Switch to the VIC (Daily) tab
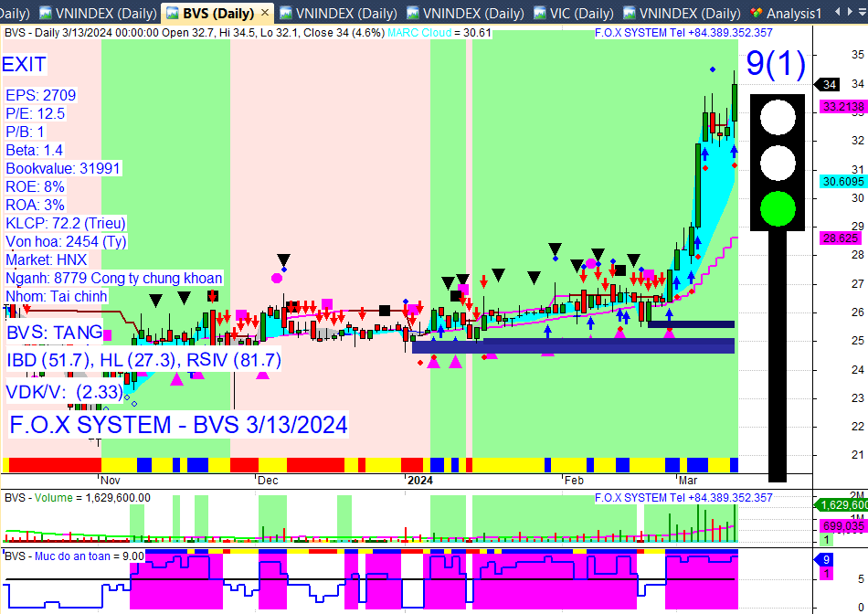 pos(575,13)
